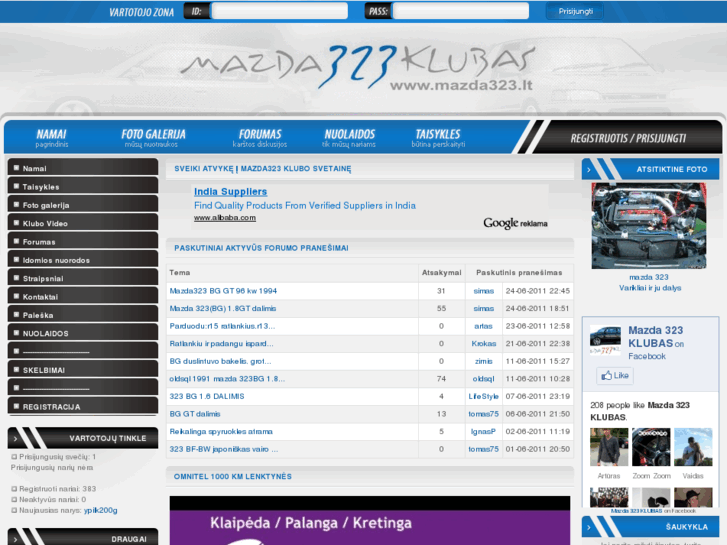Open the NAMAI main navigation tab
Screen dimensions: 727x545
point(51,138)
